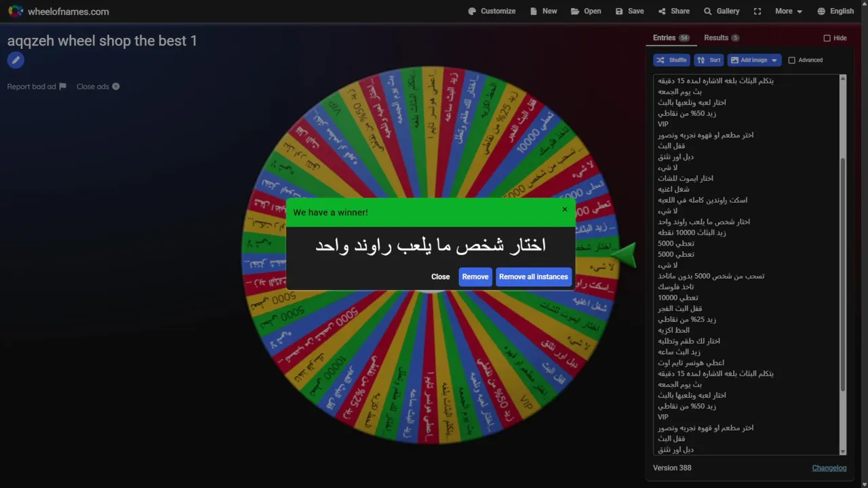The height and width of the screenshot is (488, 868).
Task: Click the winner result text in dialog
Action: (431, 245)
